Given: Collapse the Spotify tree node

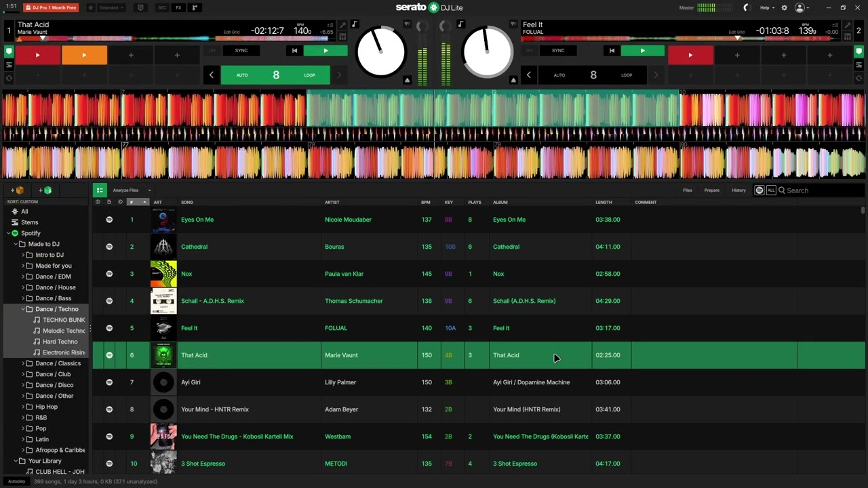Looking at the screenshot, I should click(9, 233).
